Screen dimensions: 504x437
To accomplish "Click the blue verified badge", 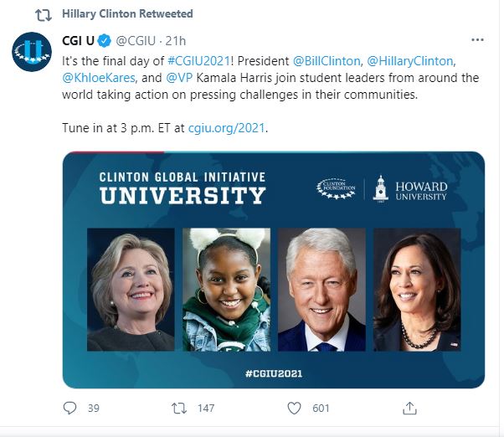I will click(x=104, y=39).
